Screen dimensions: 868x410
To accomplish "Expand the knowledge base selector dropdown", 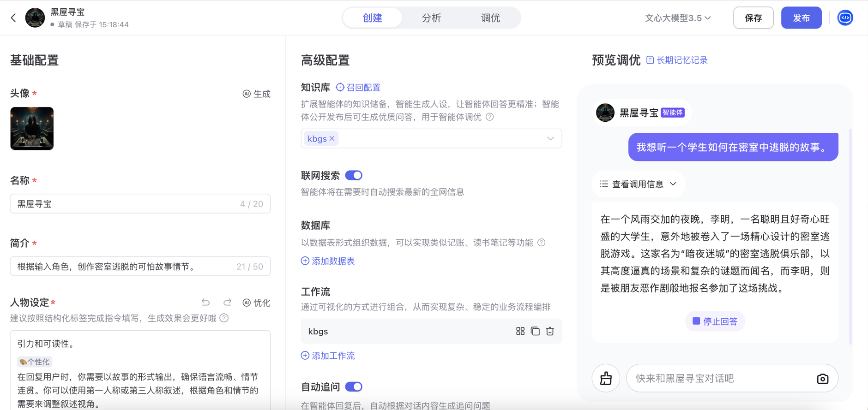I will coord(550,138).
